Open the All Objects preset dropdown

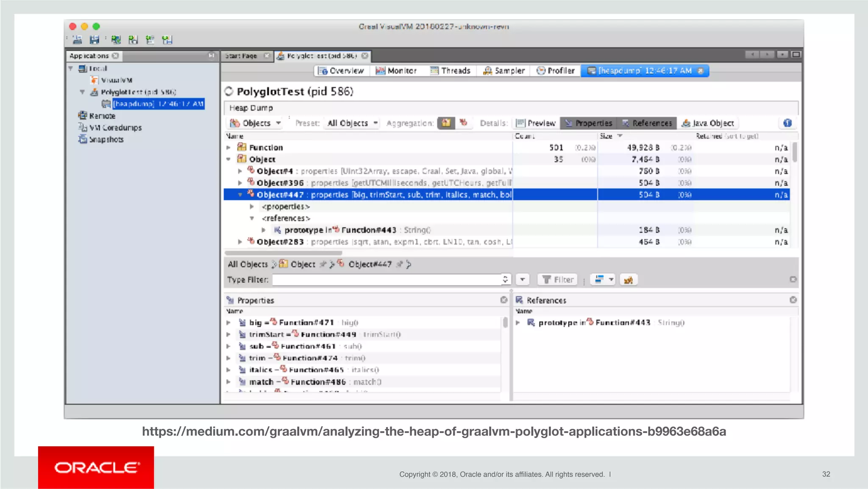tap(353, 123)
